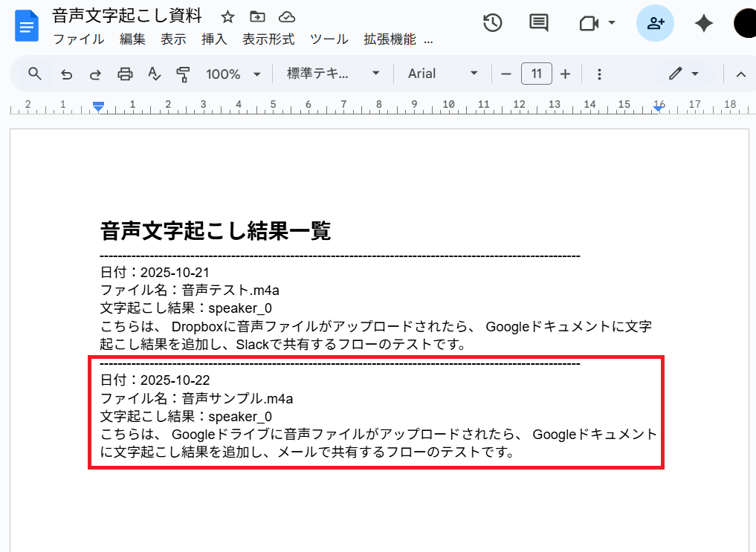Open version history clock icon
The height and width of the screenshot is (552, 756).
pyautogui.click(x=492, y=23)
